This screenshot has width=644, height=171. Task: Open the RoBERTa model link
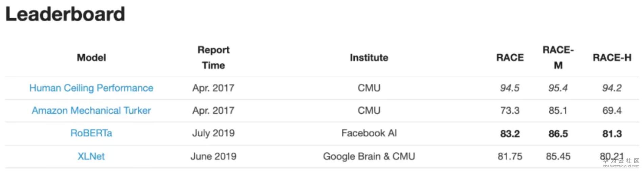(91, 133)
